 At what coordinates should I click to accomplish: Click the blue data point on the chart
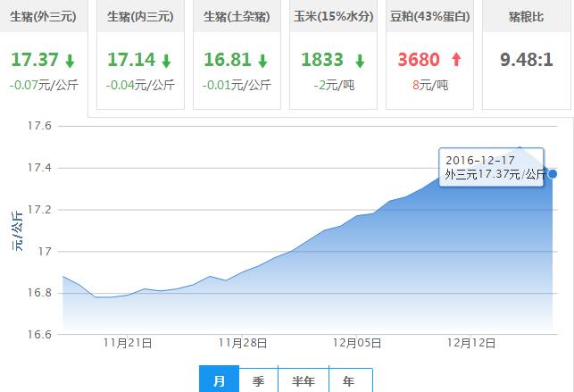coord(553,174)
